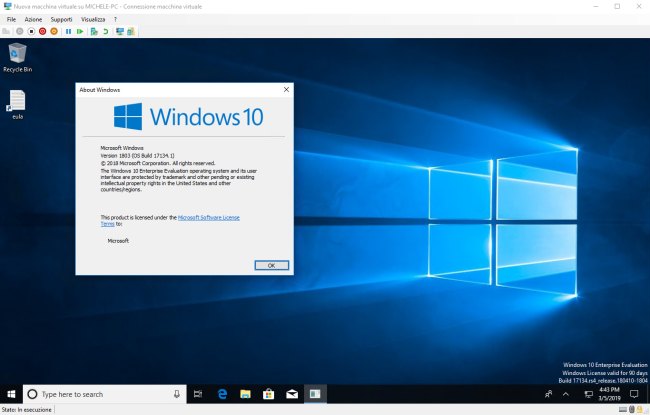Image resolution: width=650 pixels, height=415 pixels.
Task: Show hidden tray icons chevron
Action: tap(566, 394)
